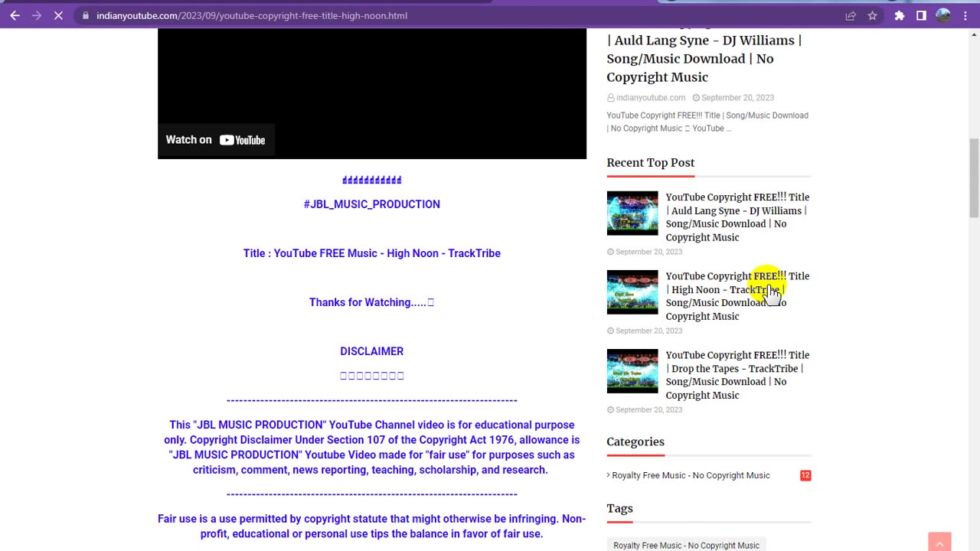The width and height of the screenshot is (980, 551).
Task: Click the Recent Top Post heading
Action: pyautogui.click(x=651, y=162)
